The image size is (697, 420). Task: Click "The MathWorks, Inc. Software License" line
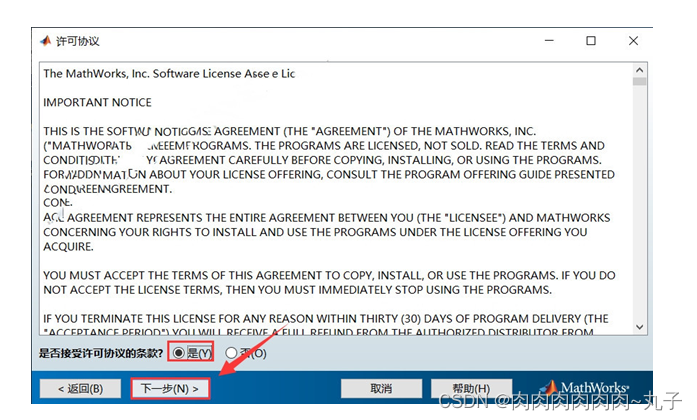[169, 74]
